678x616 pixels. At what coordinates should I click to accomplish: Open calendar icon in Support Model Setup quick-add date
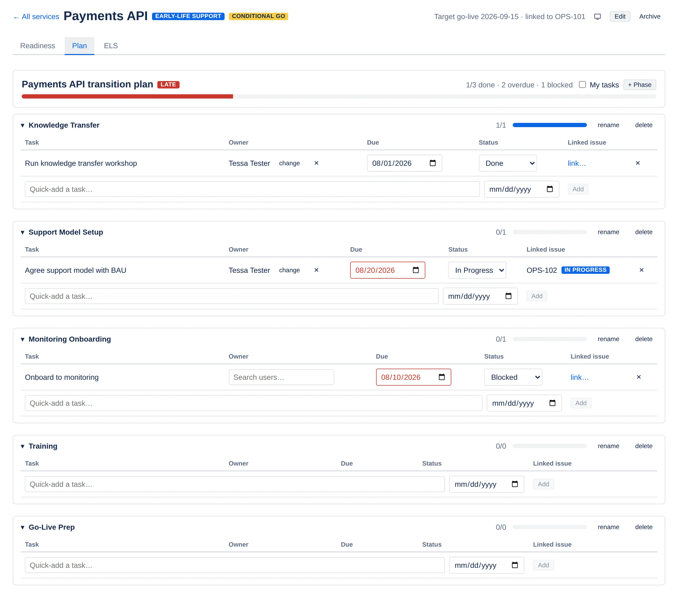(x=508, y=296)
